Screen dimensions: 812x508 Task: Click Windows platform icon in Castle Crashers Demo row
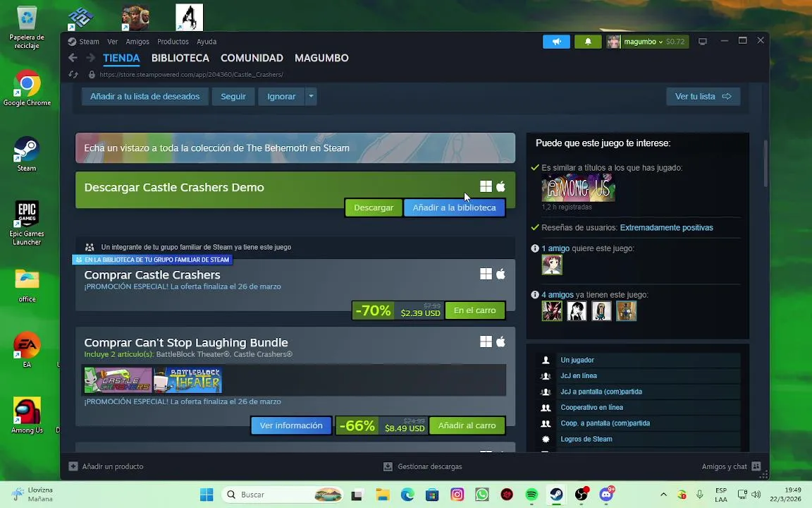coord(486,186)
